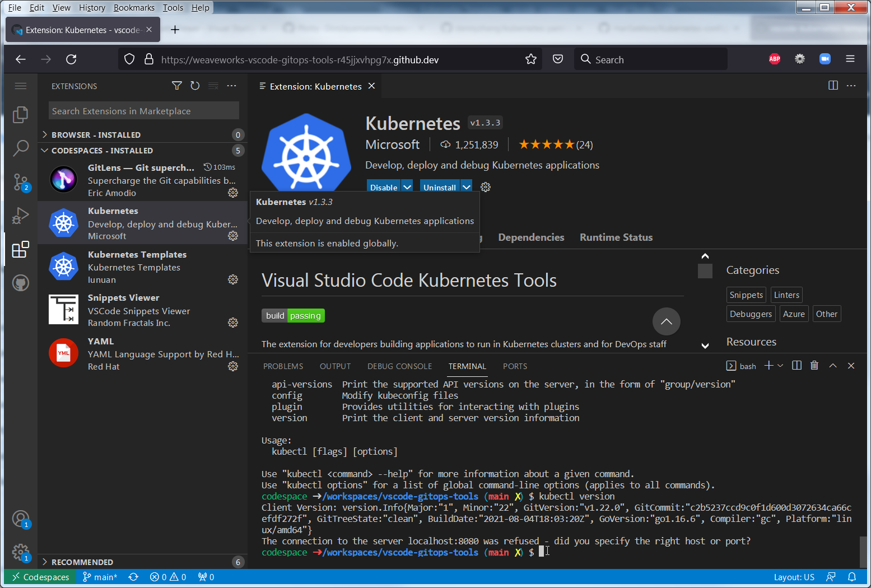Open the Bookmarks menu
The height and width of the screenshot is (588, 871).
[134, 7]
